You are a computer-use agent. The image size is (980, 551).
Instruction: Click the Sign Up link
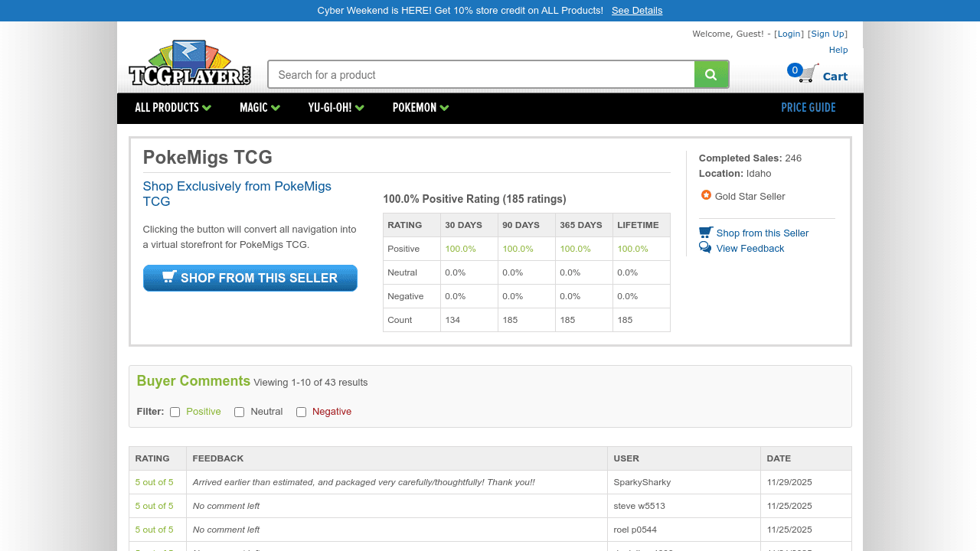click(x=828, y=34)
